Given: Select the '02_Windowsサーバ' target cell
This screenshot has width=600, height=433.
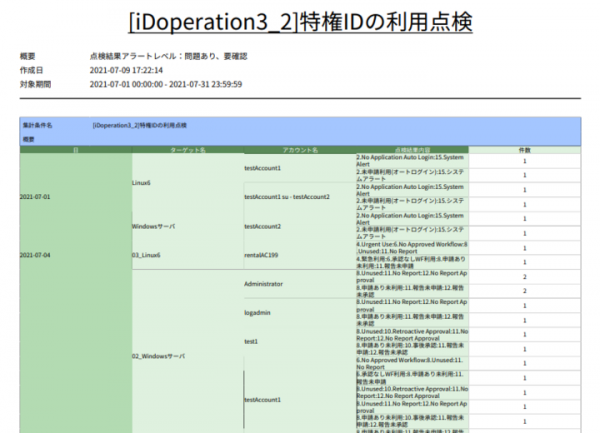Looking at the screenshot, I should (159, 356).
